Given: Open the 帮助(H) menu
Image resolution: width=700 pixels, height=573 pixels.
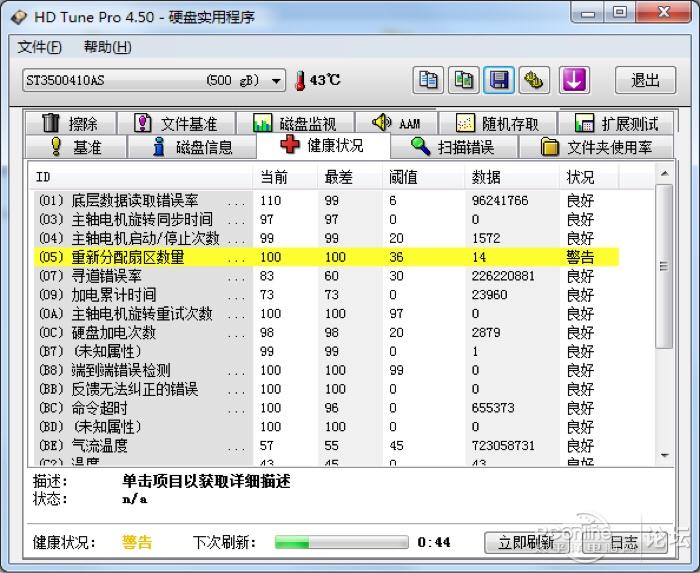Looking at the screenshot, I should pos(108,47).
